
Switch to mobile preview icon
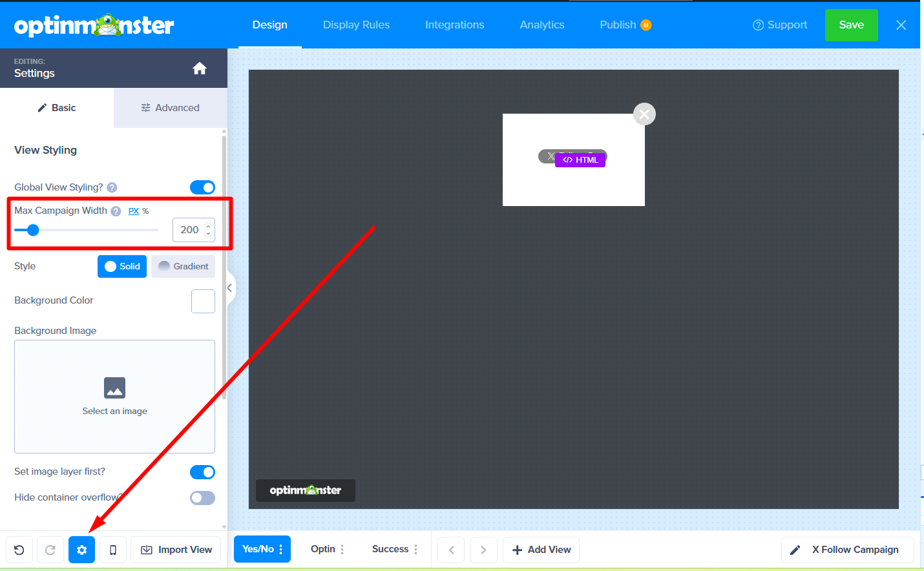point(113,550)
